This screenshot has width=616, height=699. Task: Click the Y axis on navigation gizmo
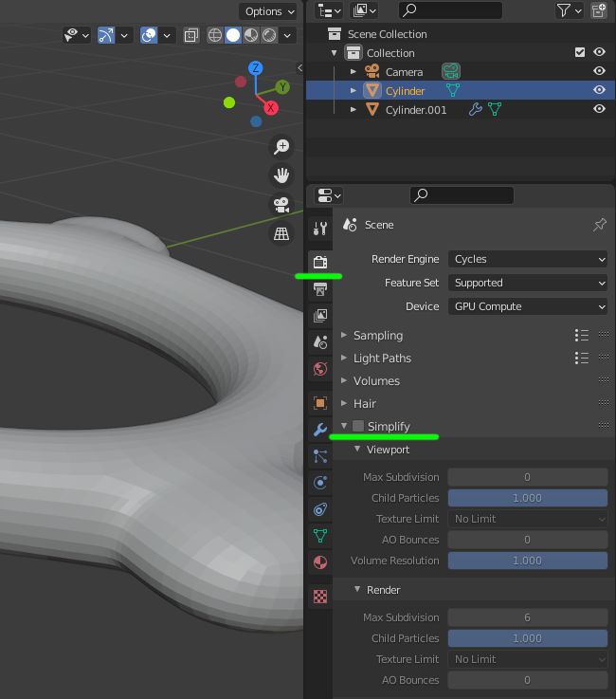[x=282, y=87]
